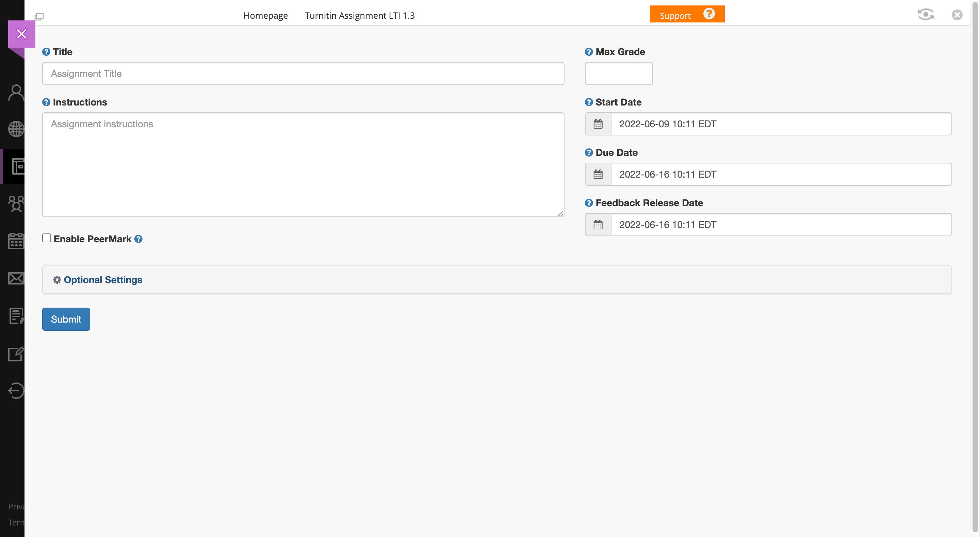This screenshot has height=537, width=980.
Task: Open the profile icon in the sidebar
Action: 16,93
